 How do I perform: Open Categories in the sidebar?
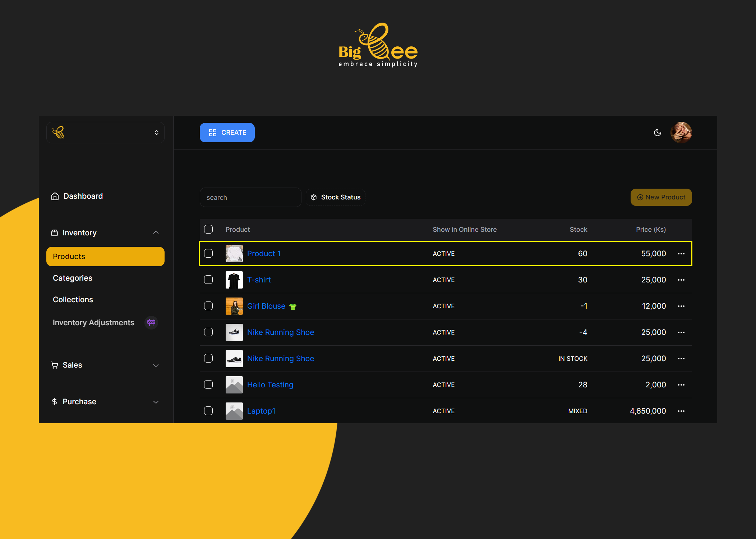(x=73, y=278)
